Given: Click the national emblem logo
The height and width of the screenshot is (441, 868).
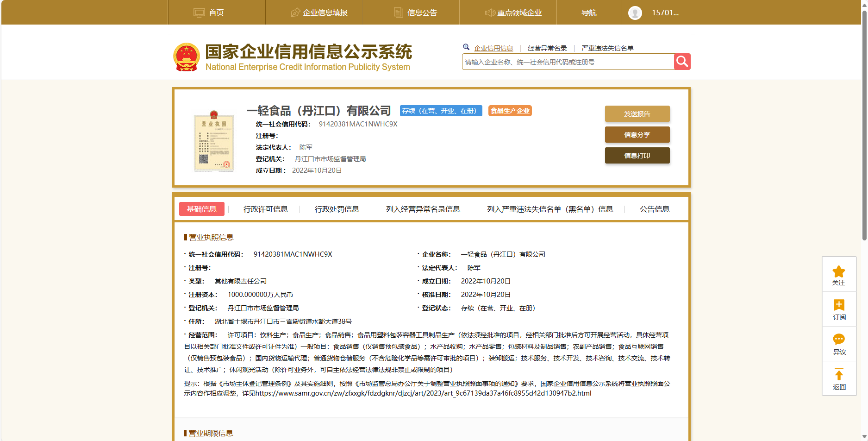Looking at the screenshot, I should [186, 57].
